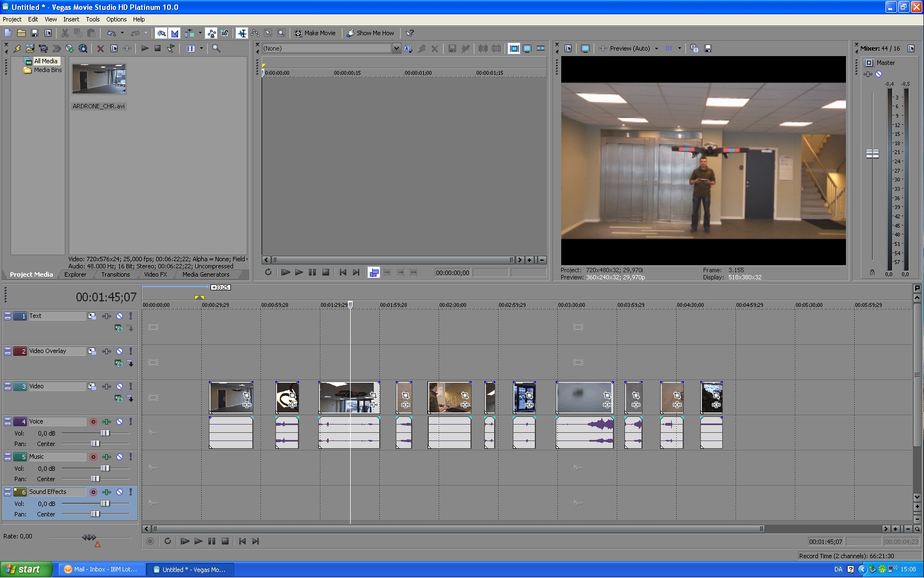Open Track Motion on the Video Overlay track

click(92, 351)
